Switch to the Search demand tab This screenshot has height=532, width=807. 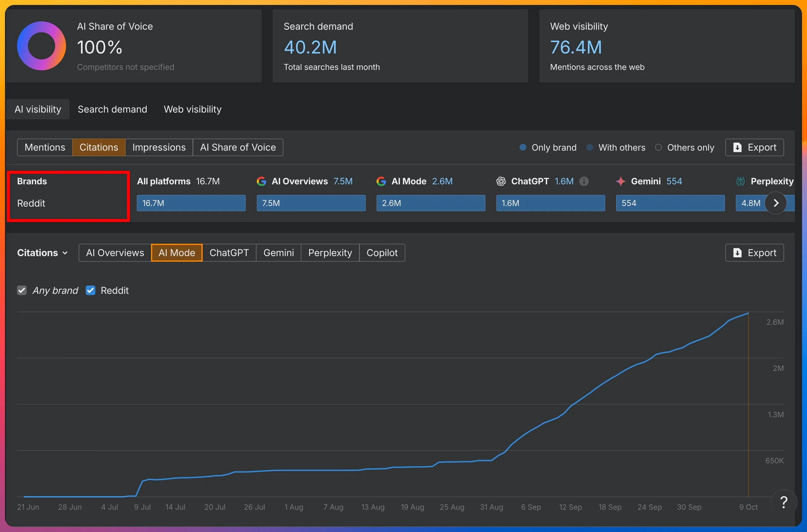[x=112, y=109]
